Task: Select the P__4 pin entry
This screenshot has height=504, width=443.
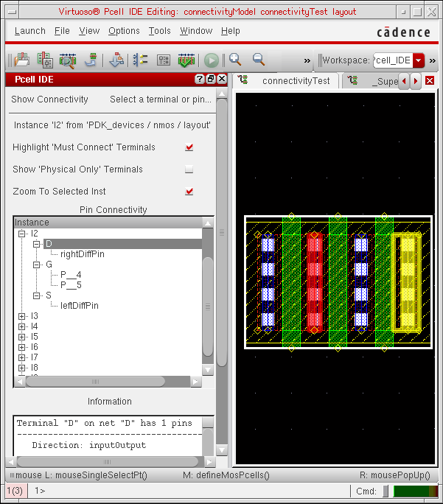Action: click(x=71, y=275)
